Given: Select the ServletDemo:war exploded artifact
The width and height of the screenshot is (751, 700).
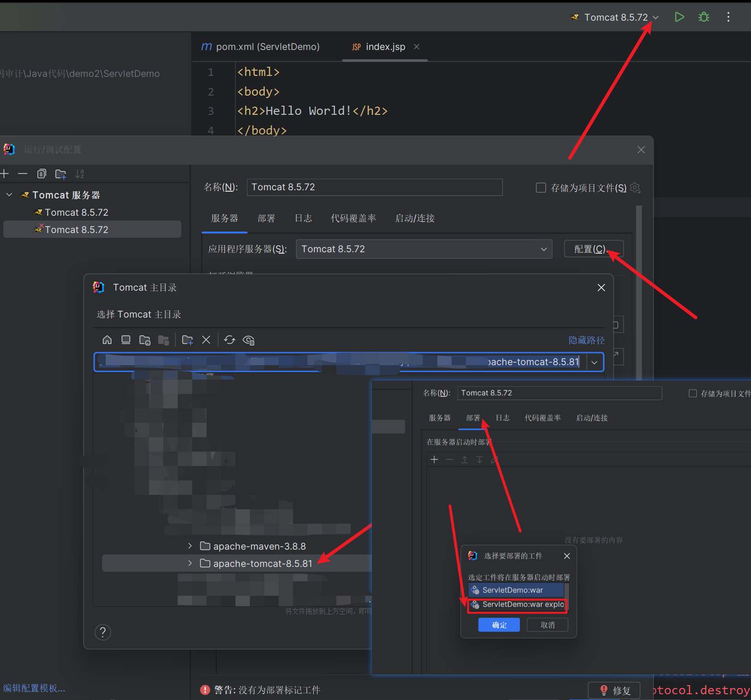Looking at the screenshot, I should click(x=518, y=605).
